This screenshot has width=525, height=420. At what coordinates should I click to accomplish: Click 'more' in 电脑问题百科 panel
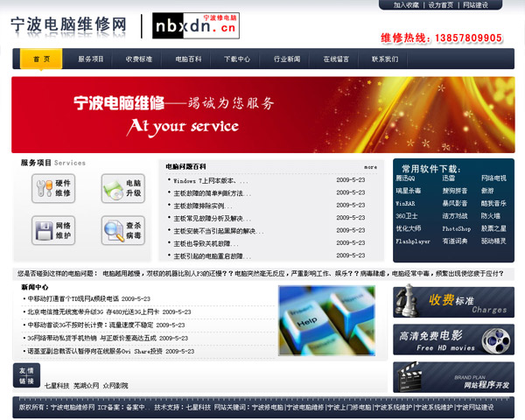point(370,166)
